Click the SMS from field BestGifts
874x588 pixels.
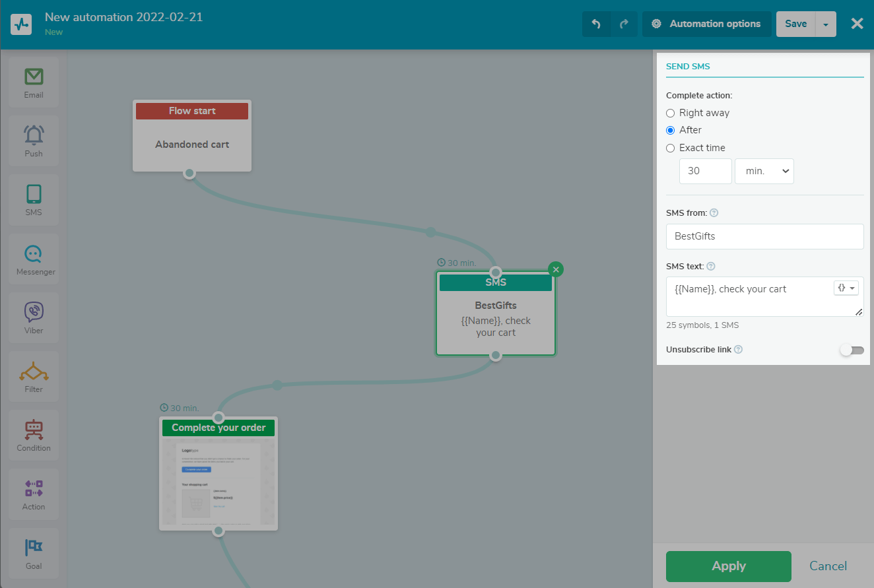coord(765,236)
